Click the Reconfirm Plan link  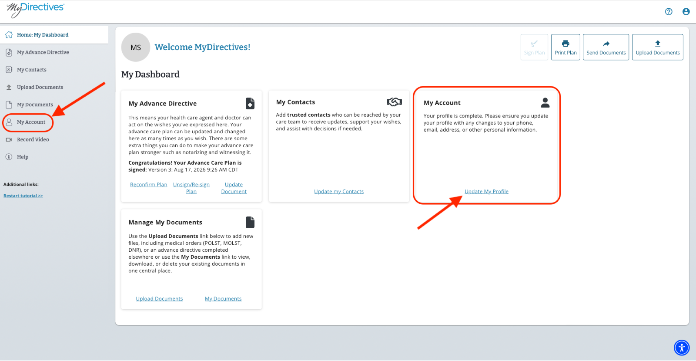148,184
